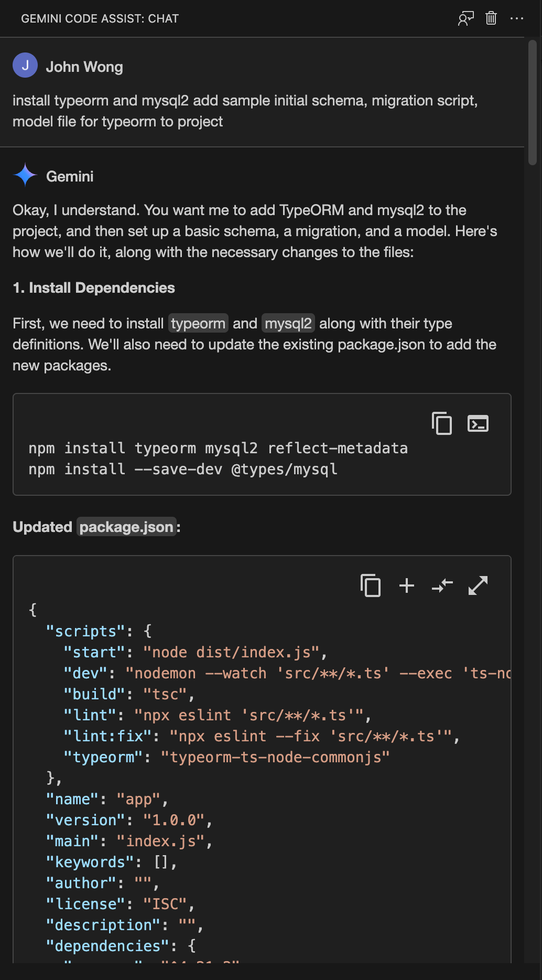Image resolution: width=542 pixels, height=980 pixels.
Task: Click the Gemini Code Assist: Chat title
Action: click(100, 19)
